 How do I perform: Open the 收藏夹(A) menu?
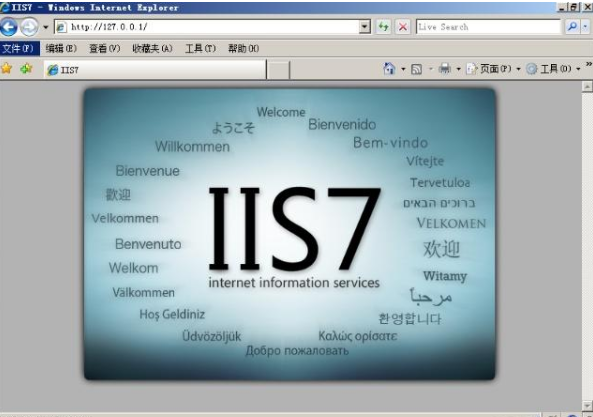pyautogui.click(x=152, y=48)
